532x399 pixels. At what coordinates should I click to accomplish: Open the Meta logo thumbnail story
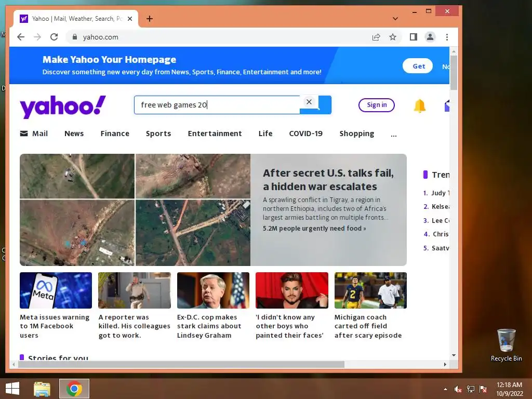[56, 290]
